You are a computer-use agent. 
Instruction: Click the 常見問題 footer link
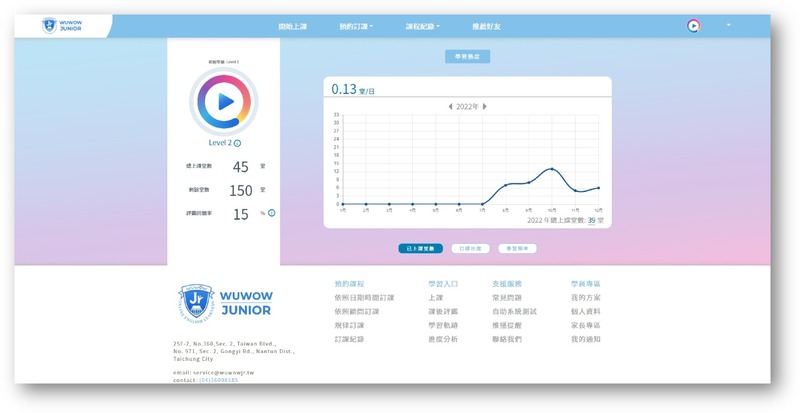507,298
